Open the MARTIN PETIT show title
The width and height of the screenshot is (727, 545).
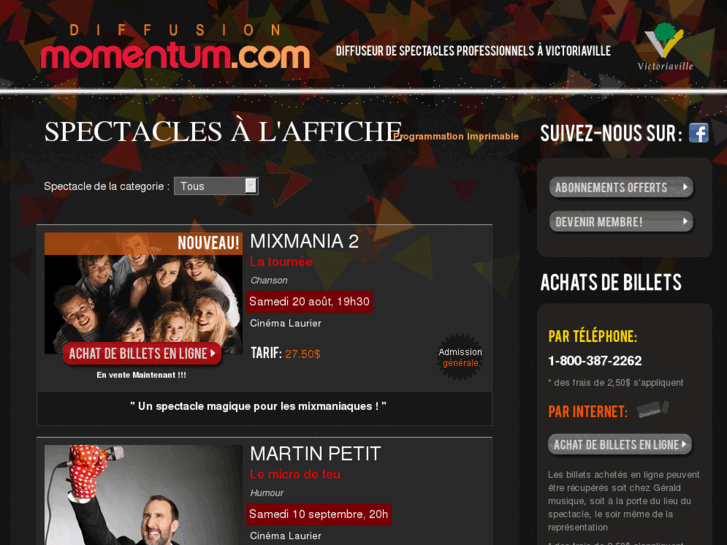315,454
